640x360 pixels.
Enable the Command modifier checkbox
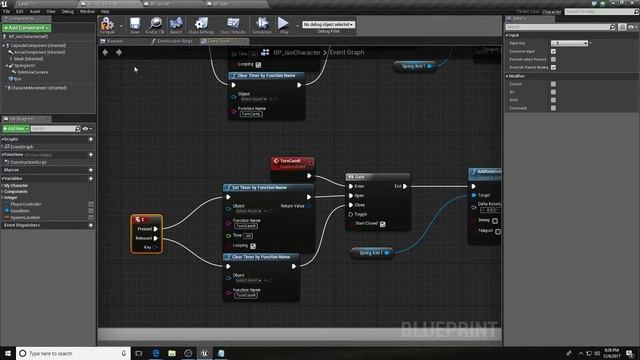coord(553,108)
